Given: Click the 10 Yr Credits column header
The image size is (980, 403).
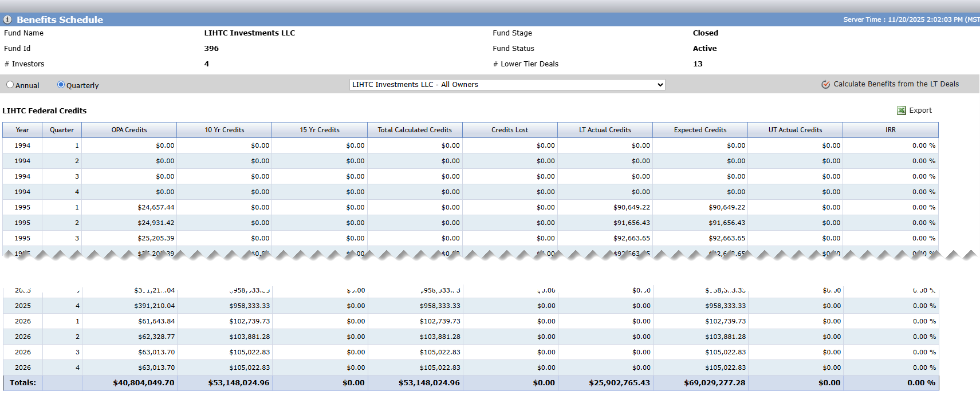Looking at the screenshot, I should pos(225,130).
